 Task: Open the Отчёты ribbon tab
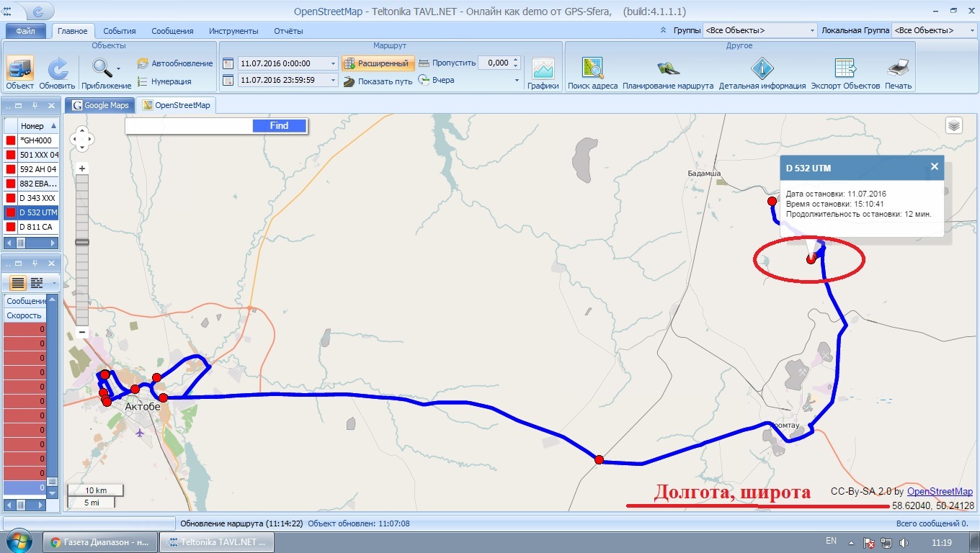point(288,31)
